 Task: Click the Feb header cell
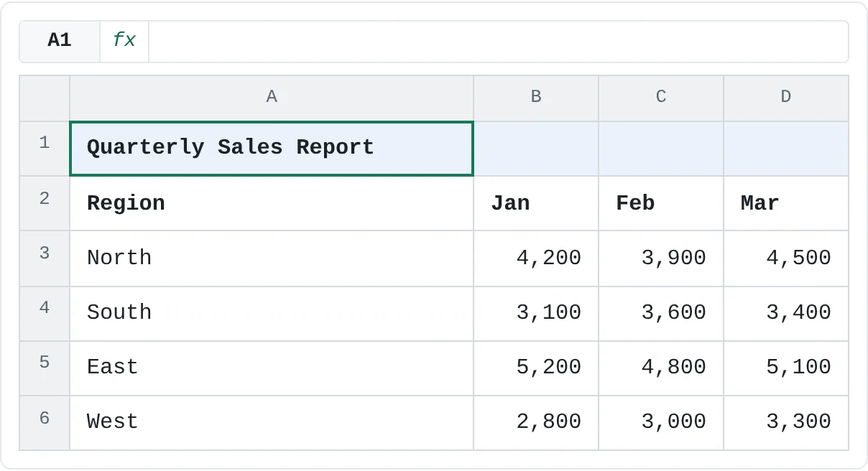pyautogui.click(x=661, y=203)
